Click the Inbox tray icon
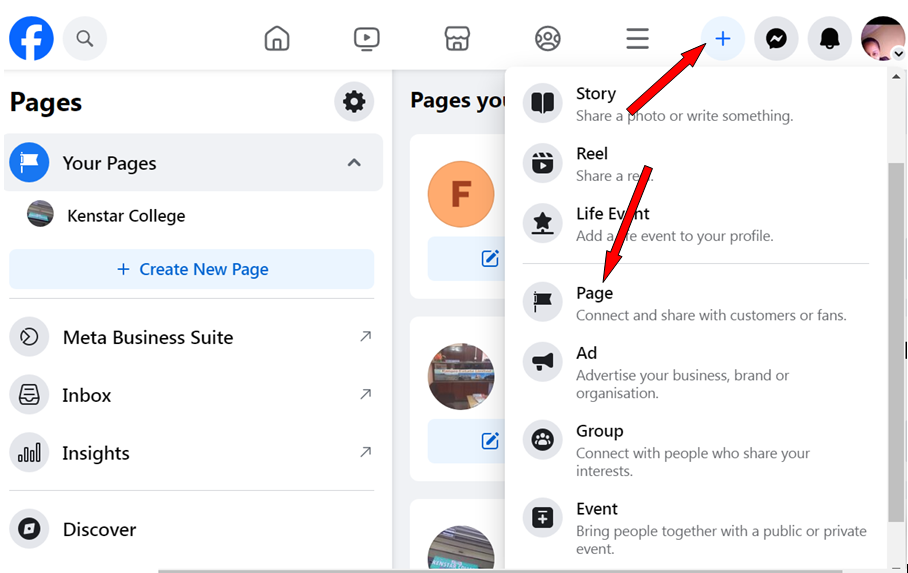 [x=29, y=395]
